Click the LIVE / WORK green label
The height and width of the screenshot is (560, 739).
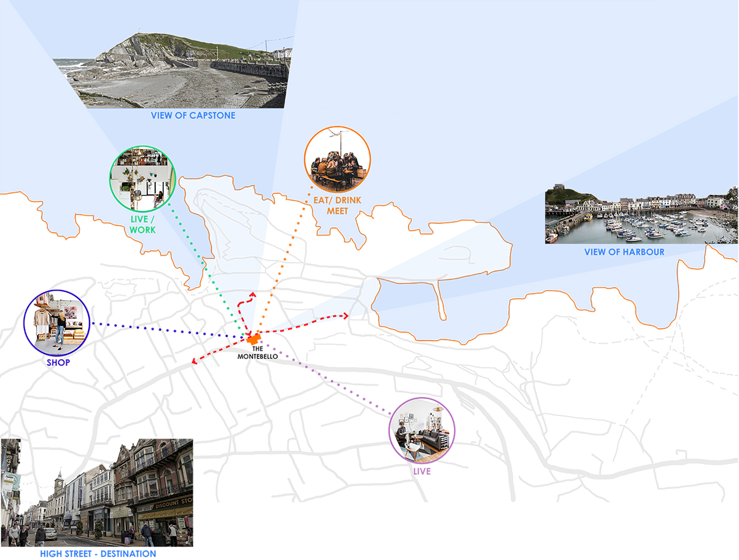pyautogui.click(x=143, y=225)
